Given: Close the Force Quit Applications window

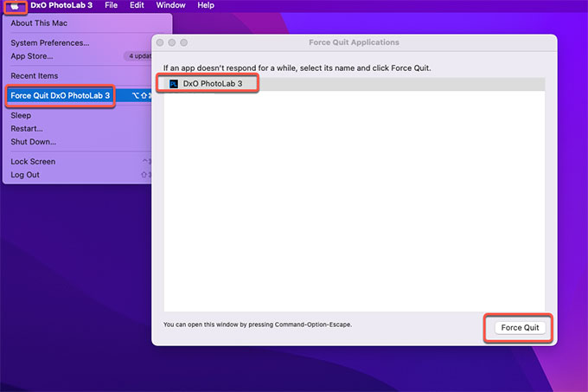Looking at the screenshot, I should point(160,42).
